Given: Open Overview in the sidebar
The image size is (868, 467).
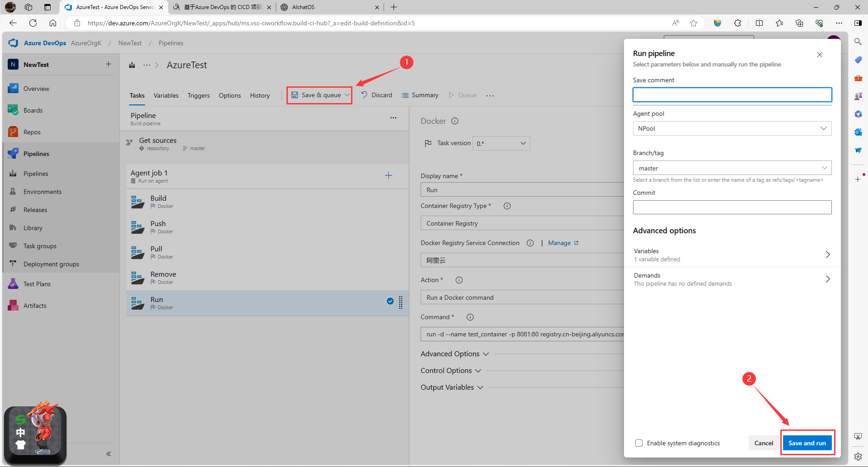Looking at the screenshot, I should coord(36,89).
